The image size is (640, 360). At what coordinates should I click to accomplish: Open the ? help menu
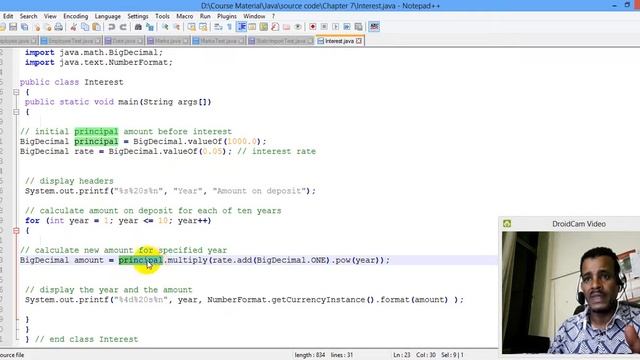coord(273,16)
